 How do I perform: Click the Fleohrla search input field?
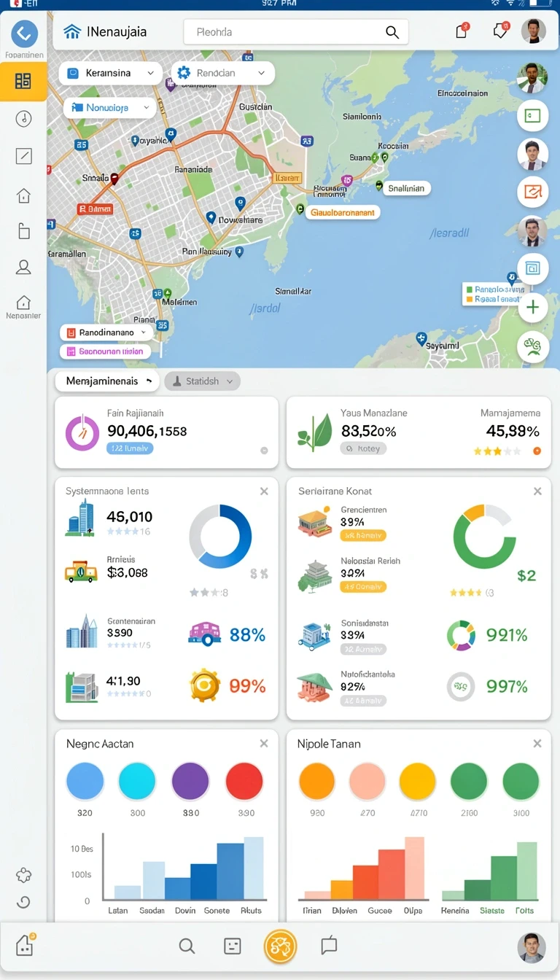point(295,32)
